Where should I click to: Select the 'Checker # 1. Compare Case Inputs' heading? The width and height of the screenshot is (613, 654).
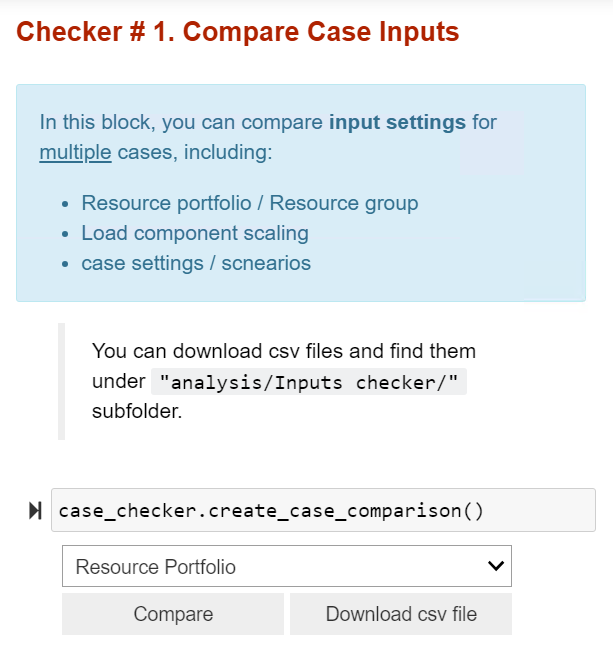tap(238, 32)
